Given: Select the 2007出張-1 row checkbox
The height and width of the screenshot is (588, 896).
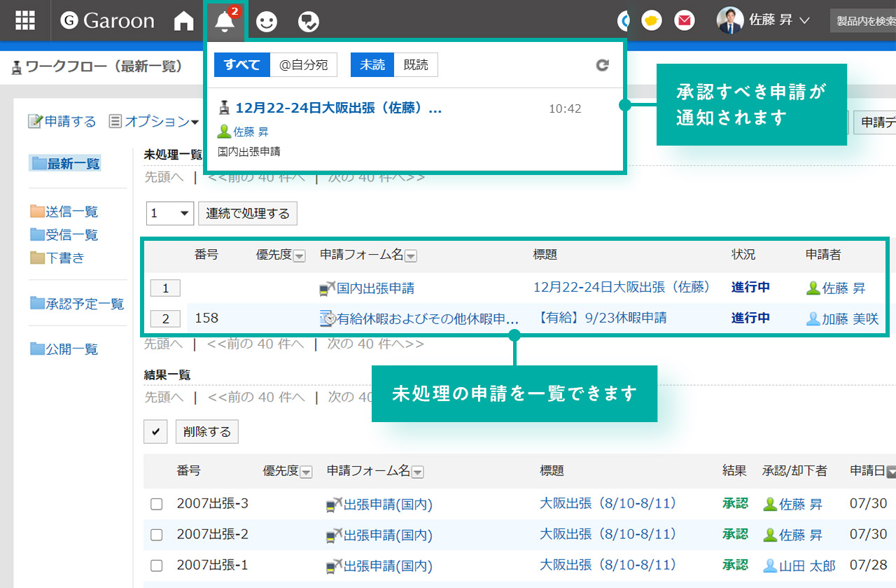Looking at the screenshot, I should pos(157,566).
